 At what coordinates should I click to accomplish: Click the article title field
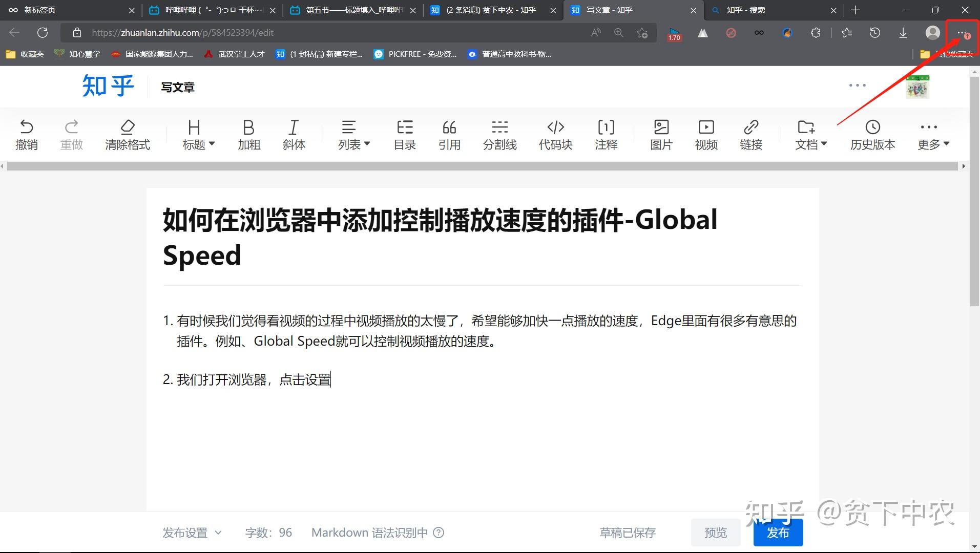482,237
